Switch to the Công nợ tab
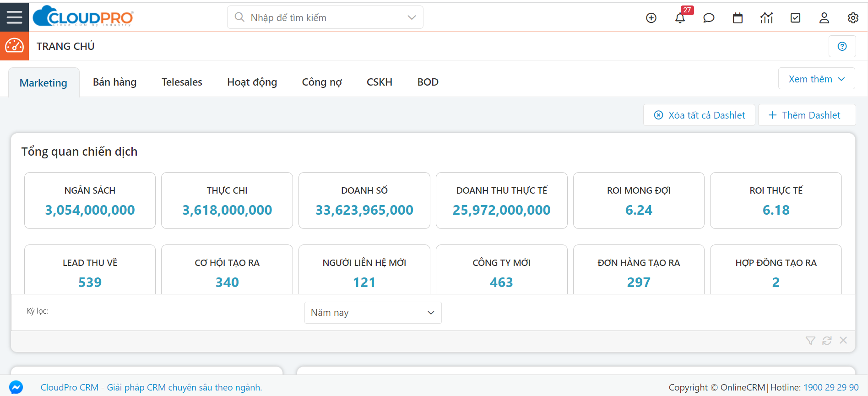868x396 pixels. (322, 82)
